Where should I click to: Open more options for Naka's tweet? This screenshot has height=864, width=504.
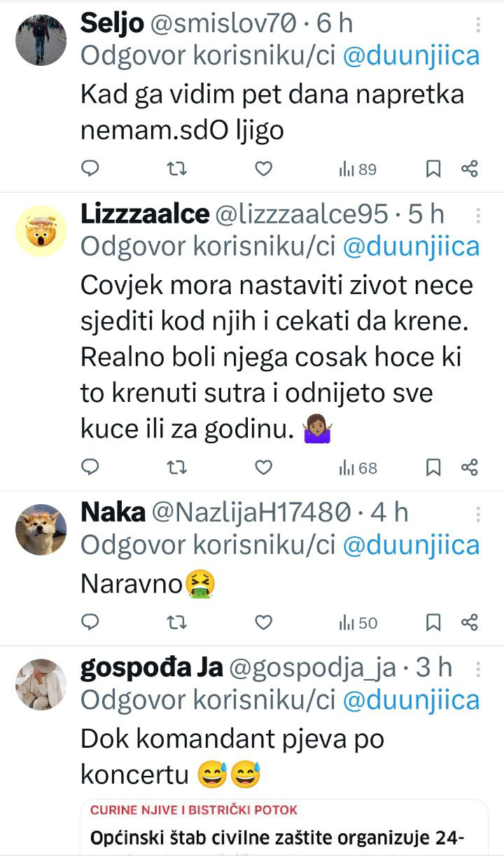point(478,515)
